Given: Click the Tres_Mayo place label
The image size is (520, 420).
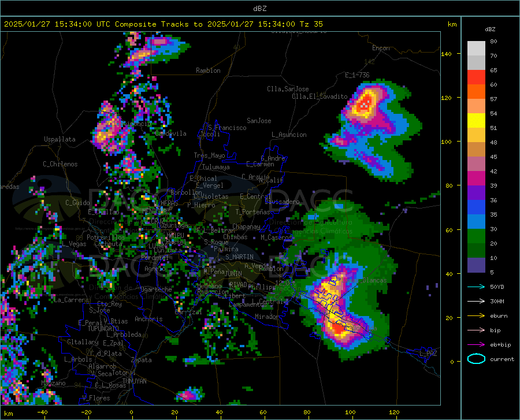Looking at the screenshot, I should pyautogui.click(x=209, y=155).
